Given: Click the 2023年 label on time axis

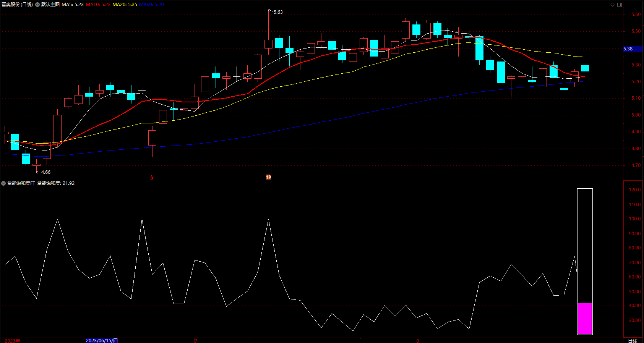Looking at the screenshot, I should pyautogui.click(x=13, y=341).
